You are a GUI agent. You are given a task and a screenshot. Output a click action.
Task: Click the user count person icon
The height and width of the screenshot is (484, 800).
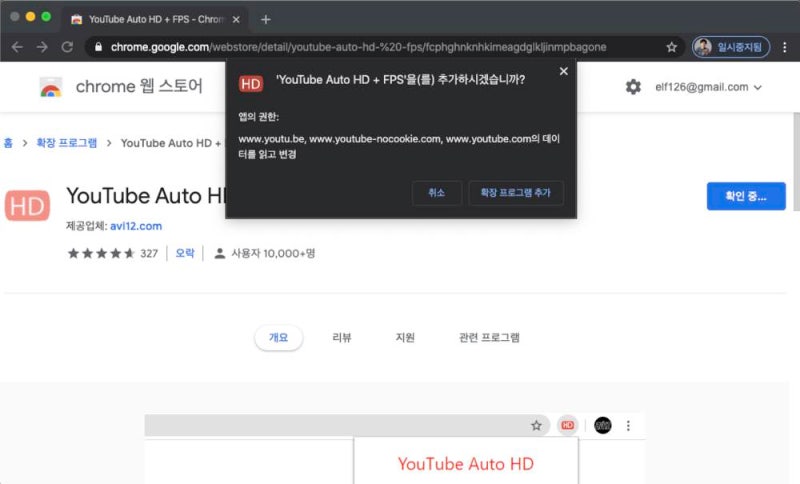tap(219, 253)
